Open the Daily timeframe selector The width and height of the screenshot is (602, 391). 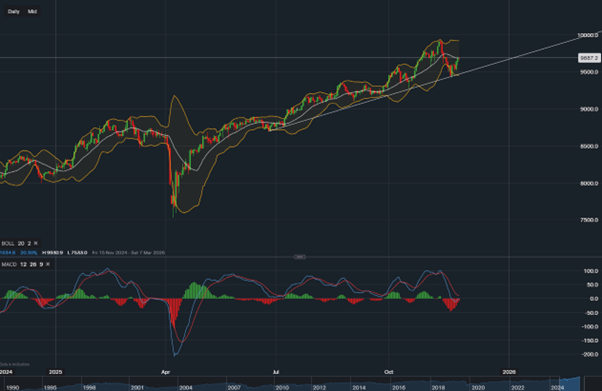click(x=13, y=12)
